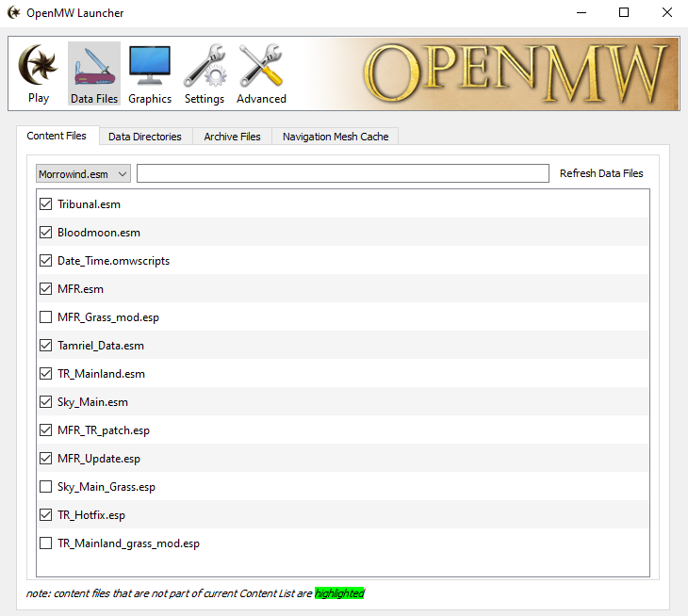This screenshot has height=616, width=688.
Task: Click the green highlighted word in note
Action: coord(339,593)
